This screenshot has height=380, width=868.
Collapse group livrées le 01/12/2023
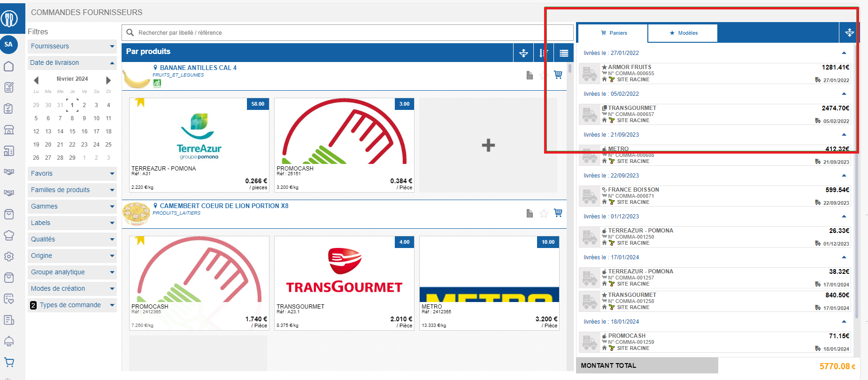click(844, 217)
